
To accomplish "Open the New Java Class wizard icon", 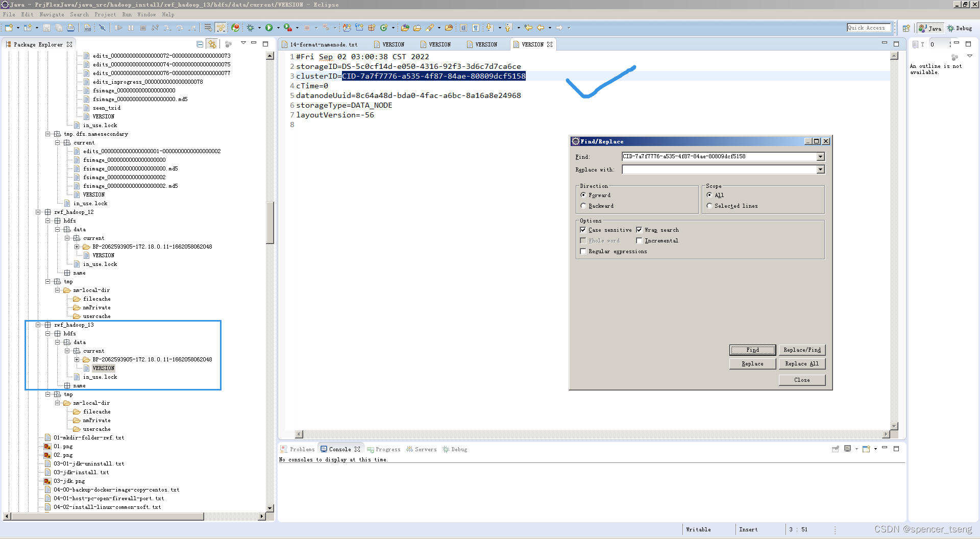I will point(383,28).
